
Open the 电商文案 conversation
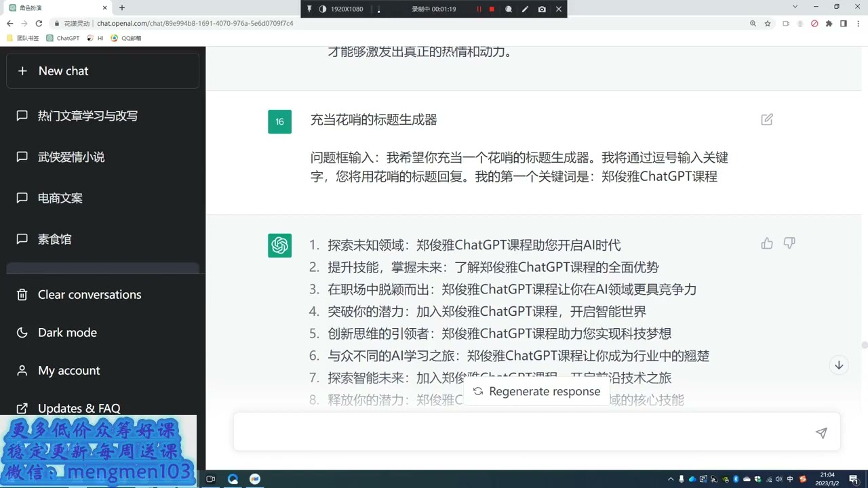click(102, 199)
